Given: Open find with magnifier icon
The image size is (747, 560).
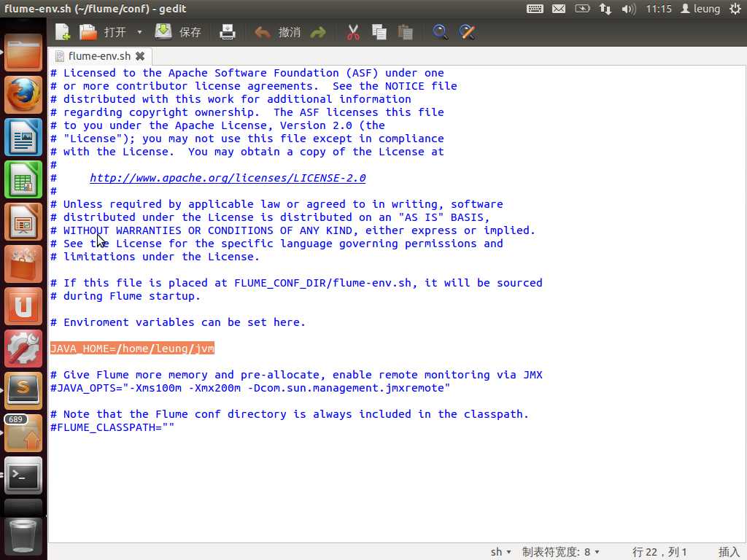Looking at the screenshot, I should 440,32.
